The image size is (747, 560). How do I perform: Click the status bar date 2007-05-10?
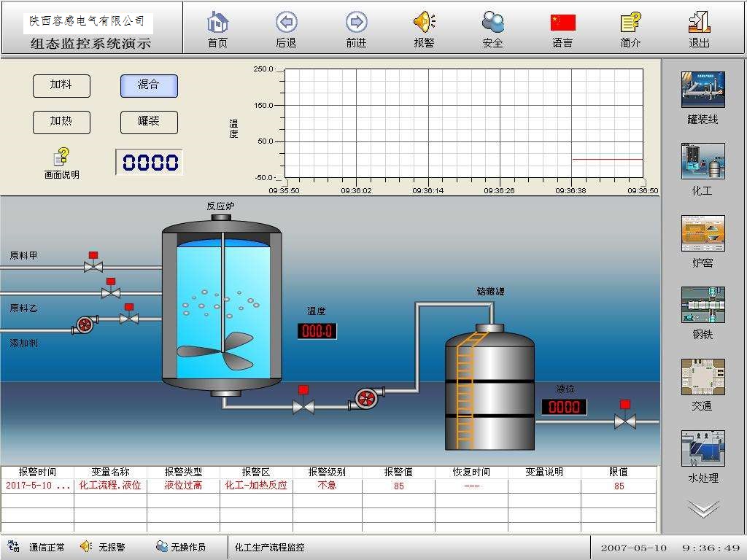[x=634, y=548]
